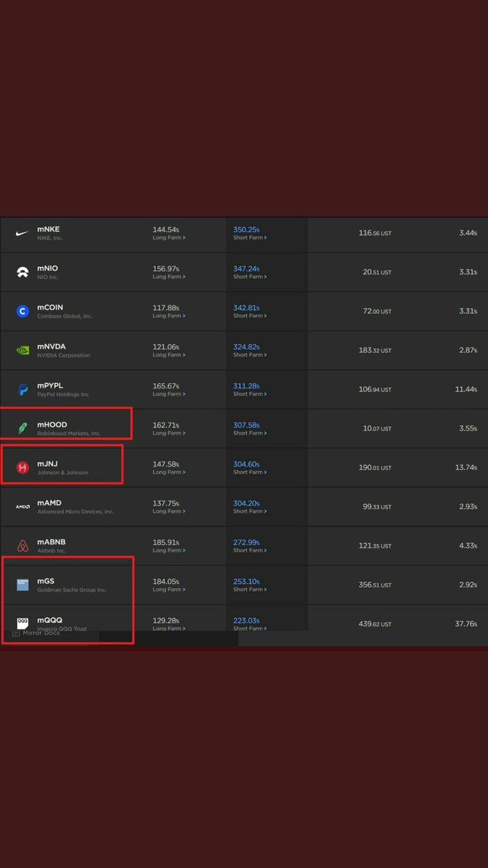Viewport: 488px width, 868px height.
Task: Click the Nike swoosh logo icon
Action: tap(22, 234)
